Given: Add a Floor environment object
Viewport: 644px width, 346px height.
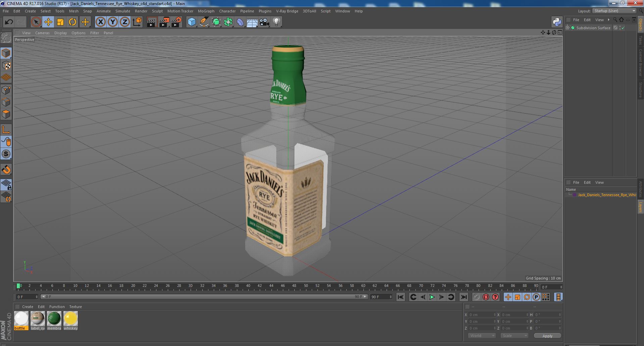Looking at the screenshot, I should click(x=252, y=22).
